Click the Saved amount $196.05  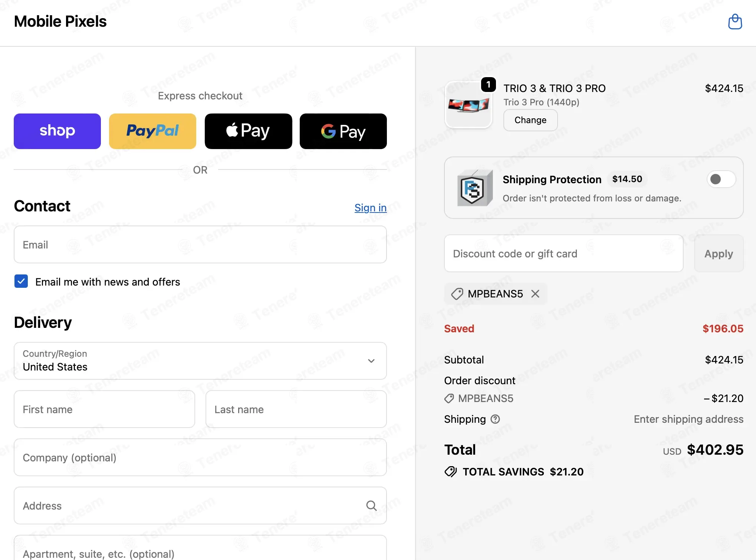(x=723, y=329)
